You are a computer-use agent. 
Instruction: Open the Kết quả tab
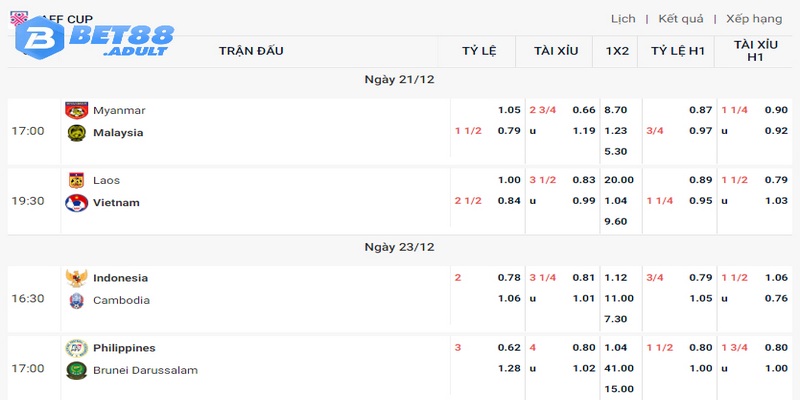[x=680, y=19]
